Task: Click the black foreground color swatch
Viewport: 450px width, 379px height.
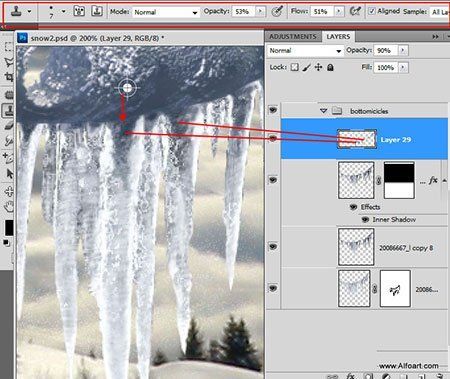Action: click(x=9, y=227)
